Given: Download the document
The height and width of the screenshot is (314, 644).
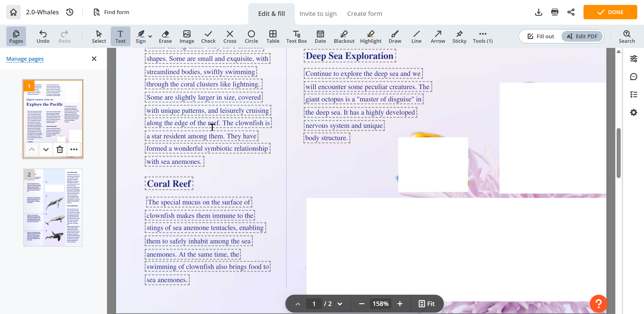Looking at the screenshot, I should click(x=538, y=12).
